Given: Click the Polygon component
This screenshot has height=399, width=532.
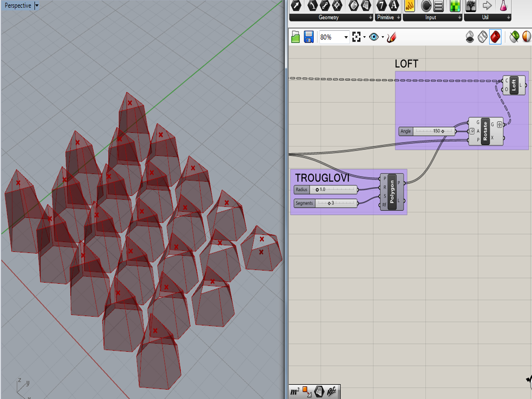Looking at the screenshot, I should 392,192.
